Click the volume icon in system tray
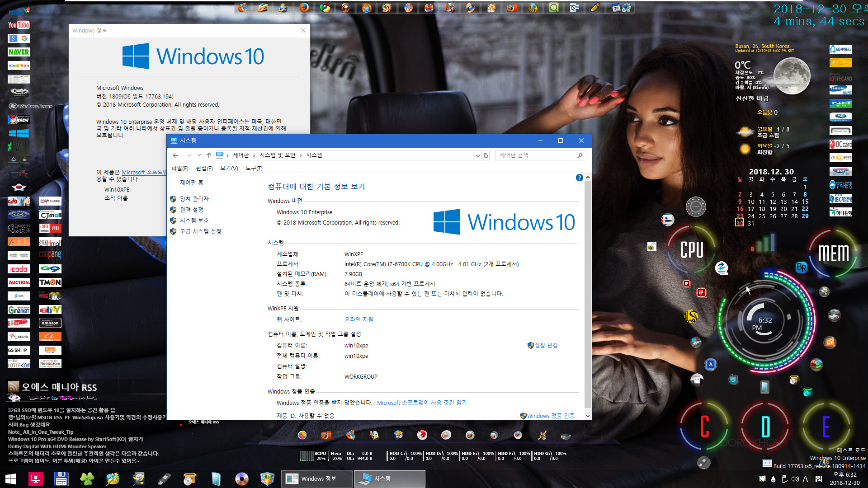This screenshot has height=488, width=868. click(x=795, y=479)
